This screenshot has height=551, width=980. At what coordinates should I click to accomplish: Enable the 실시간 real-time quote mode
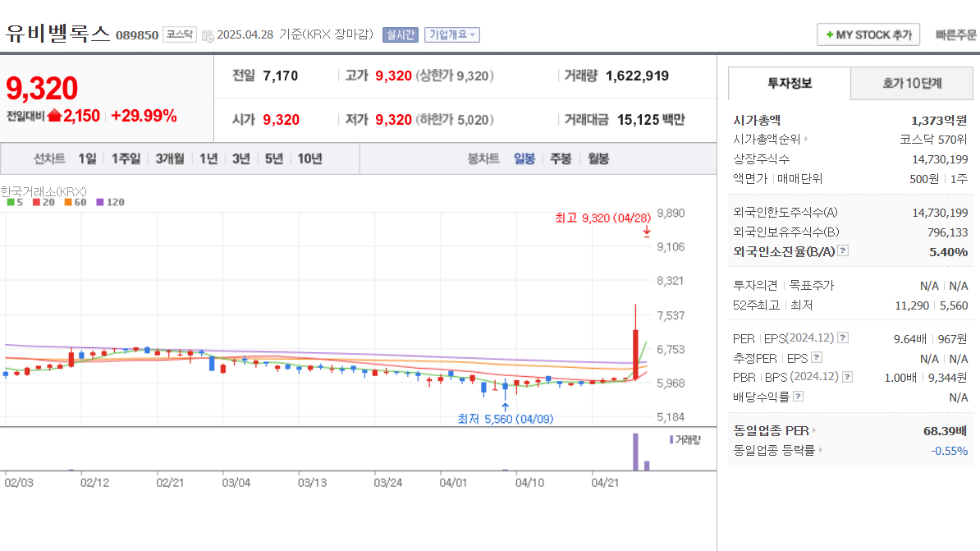click(401, 34)
